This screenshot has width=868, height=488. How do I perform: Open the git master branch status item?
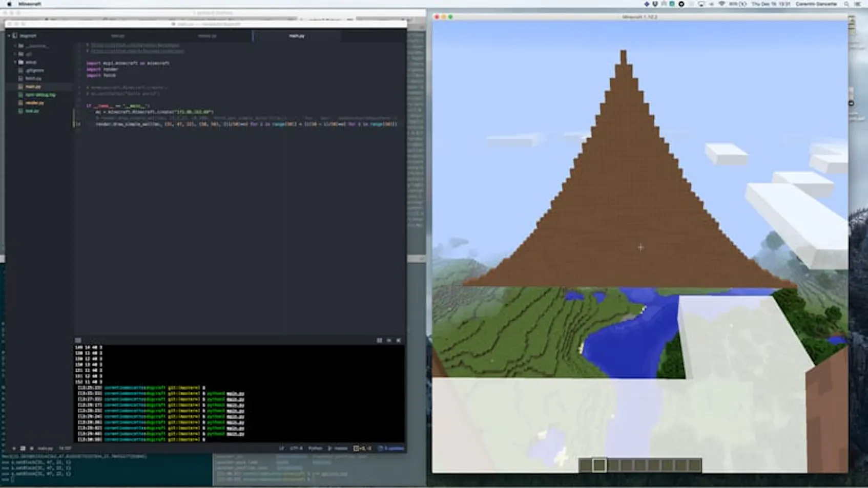click(338, 448)
